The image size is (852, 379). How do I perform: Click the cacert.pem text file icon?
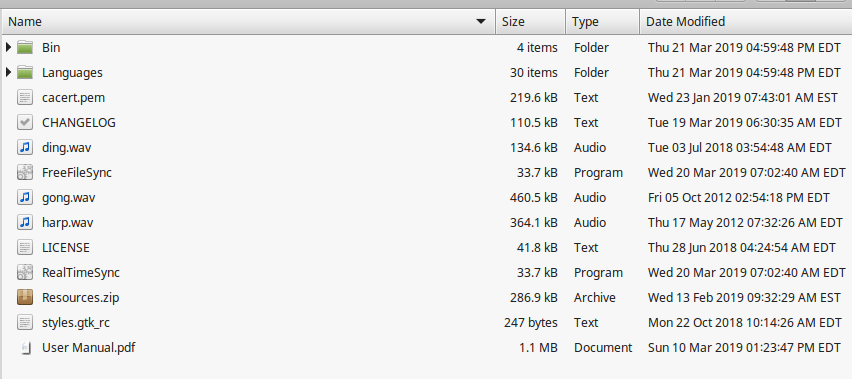(x=25, y=98)
